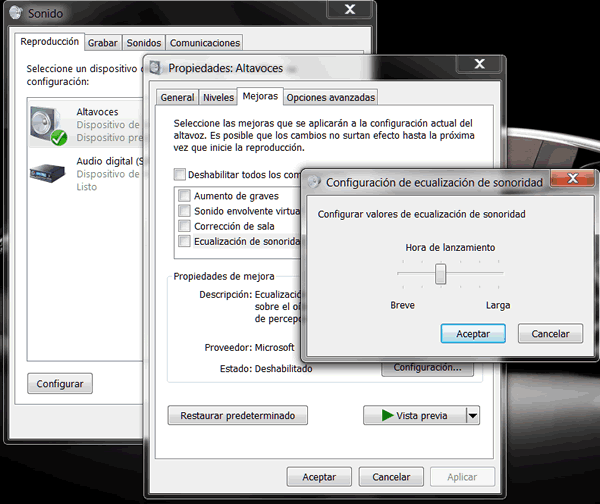Switch to the General tab in Propiedades
Viewport: 600px width, 504px height.
pos(177,98)
